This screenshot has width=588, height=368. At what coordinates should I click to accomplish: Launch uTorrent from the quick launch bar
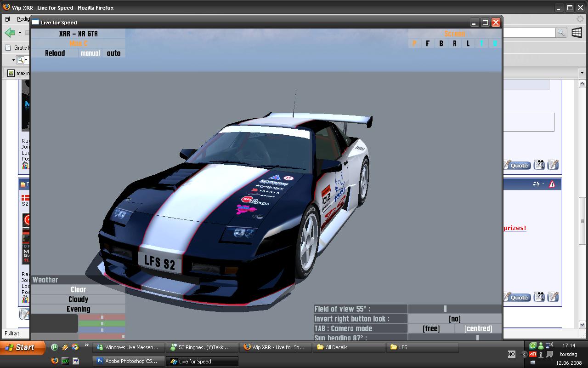pyautogui.click(x=54, y=347)
